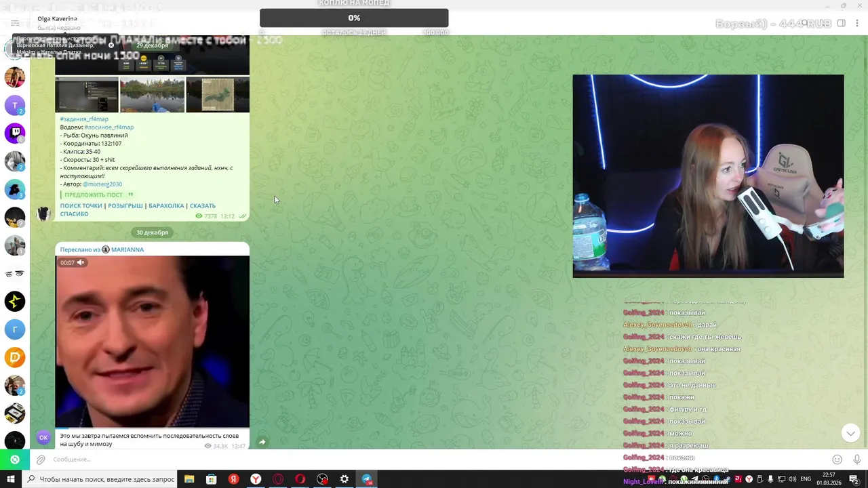
Task: Open the red Opera browser taskbar icon
Action: (x=300, y=479)
